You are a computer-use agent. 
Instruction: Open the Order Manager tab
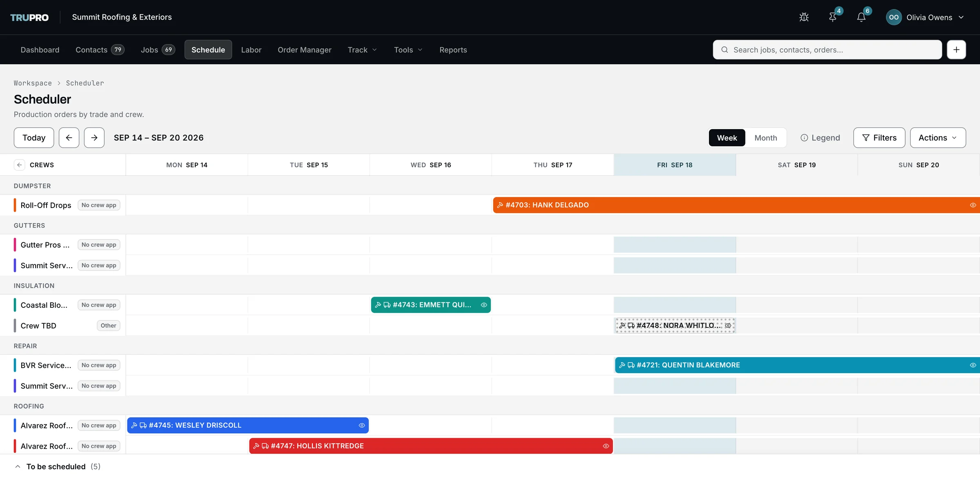click(305, 49)
